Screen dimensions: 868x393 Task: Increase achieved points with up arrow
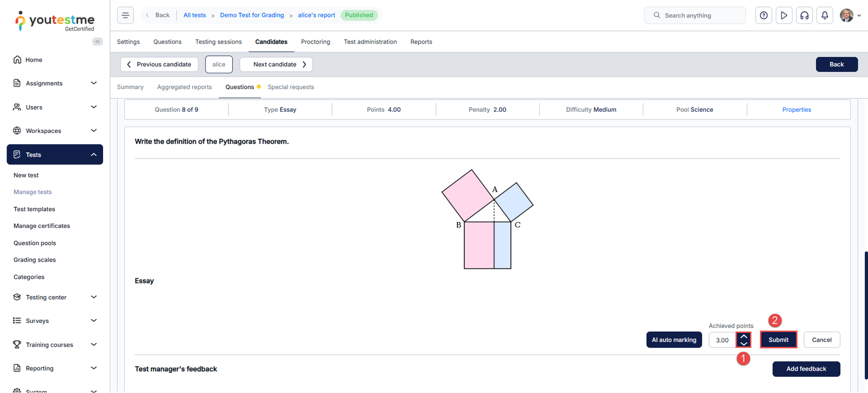(744, 337)
